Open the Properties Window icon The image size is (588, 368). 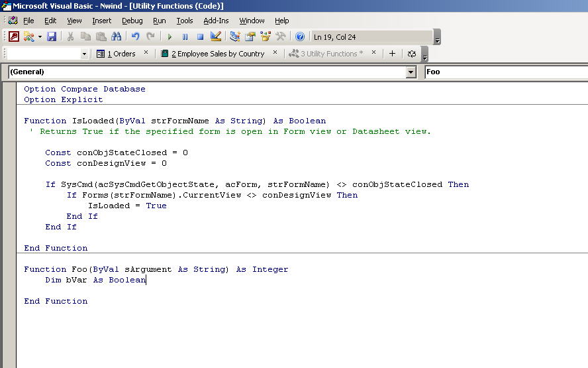coord(250,37)
